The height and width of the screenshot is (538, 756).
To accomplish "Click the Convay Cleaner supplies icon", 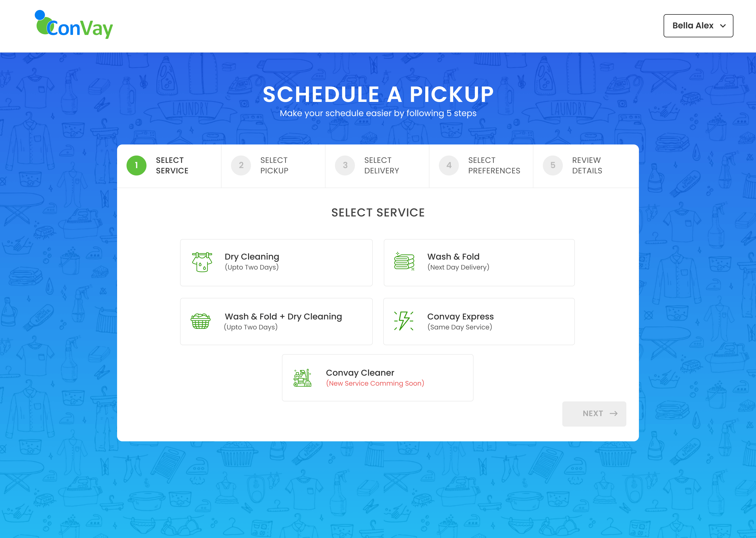I will tap(302, 378).
